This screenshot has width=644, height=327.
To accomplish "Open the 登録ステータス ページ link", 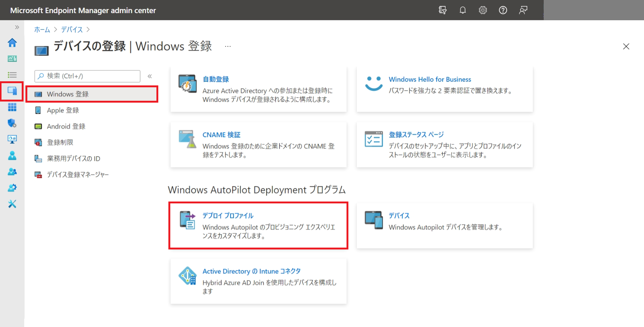I will pos(416,134).
